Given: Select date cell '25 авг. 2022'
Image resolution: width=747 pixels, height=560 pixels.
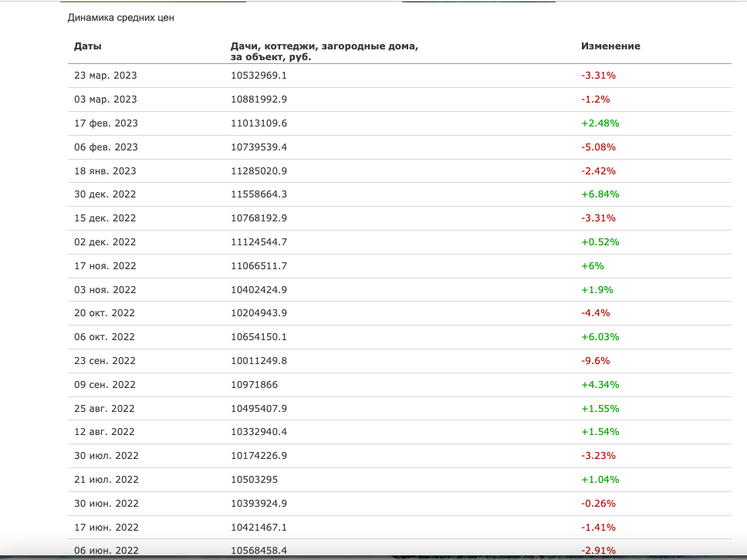Looking at the screenshot, I should click(104, 408).
